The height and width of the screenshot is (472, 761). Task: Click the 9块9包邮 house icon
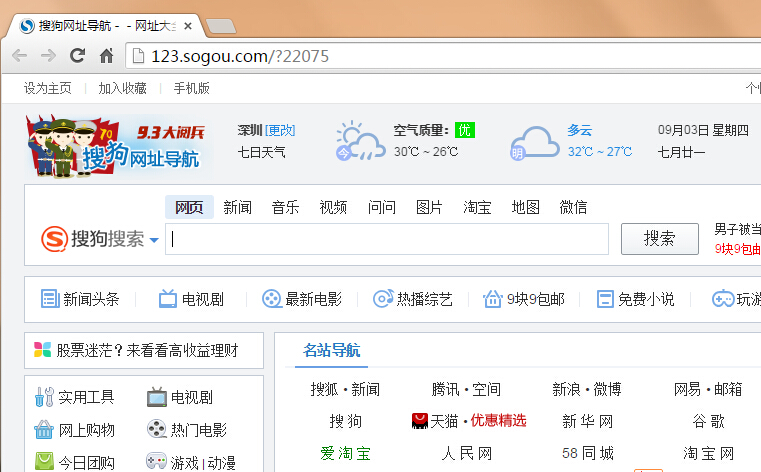(x=493, y=299)
